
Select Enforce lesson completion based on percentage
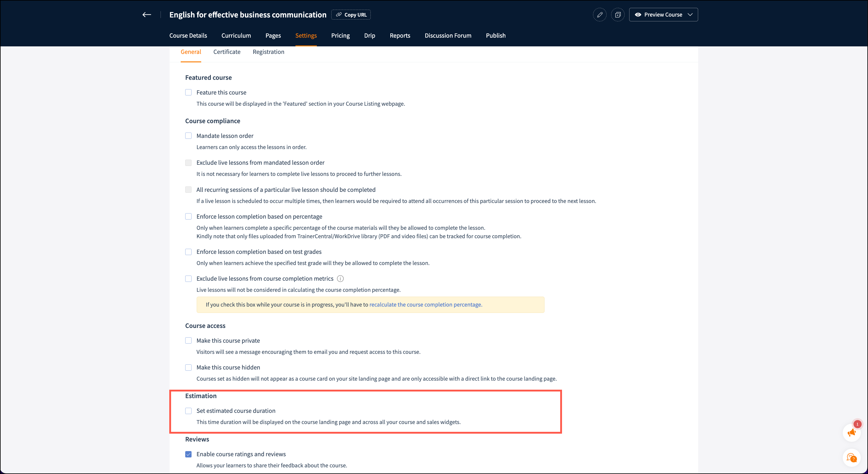coord(188,217)
